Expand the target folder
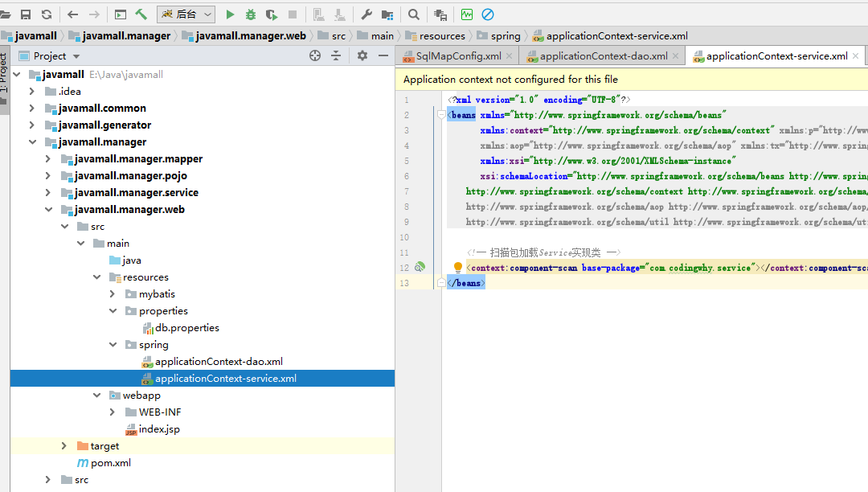868x492 pixels. tap(64, 445)
